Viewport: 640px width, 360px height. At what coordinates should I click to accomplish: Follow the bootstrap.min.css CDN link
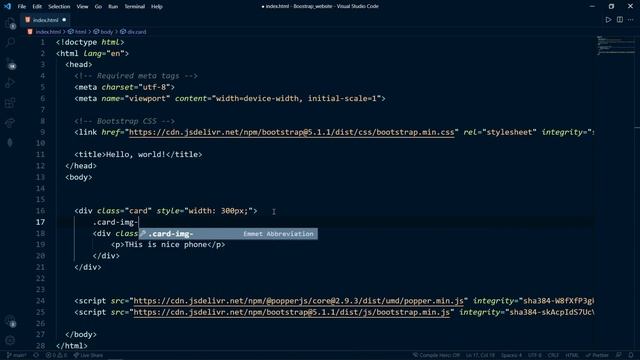[291, 132]
